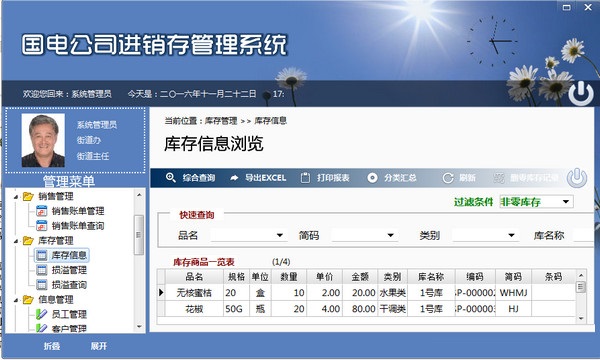
Task: Click the 展开 button at bottom
Action: [99, 346]
